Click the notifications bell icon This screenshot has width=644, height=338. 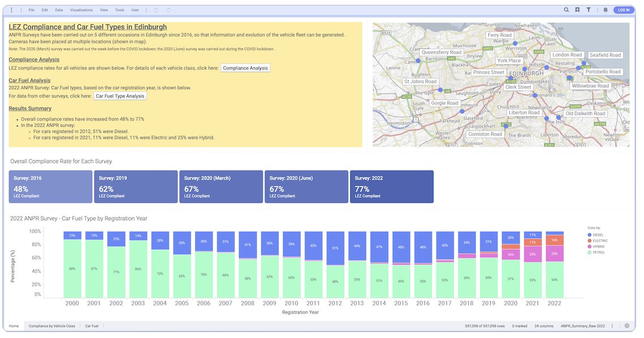pos(606,10)
